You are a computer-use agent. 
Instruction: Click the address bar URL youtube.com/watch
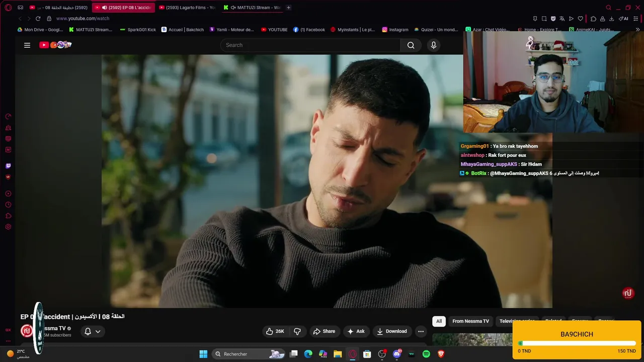click(x=83, y=19)
